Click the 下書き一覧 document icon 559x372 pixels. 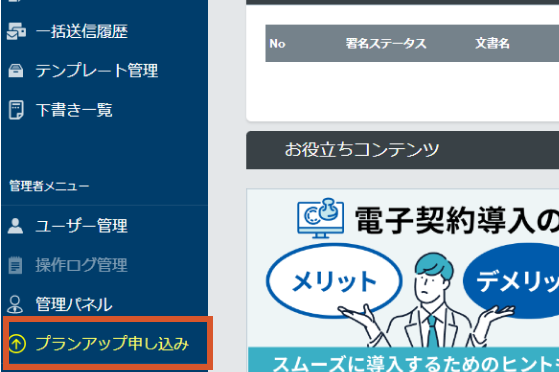click(x=16, y=109)
